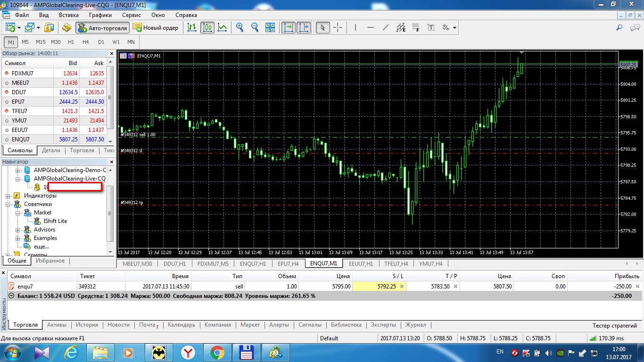Open the Файл menu
Viewport: 644px width, 362px height.
point(22,15)
